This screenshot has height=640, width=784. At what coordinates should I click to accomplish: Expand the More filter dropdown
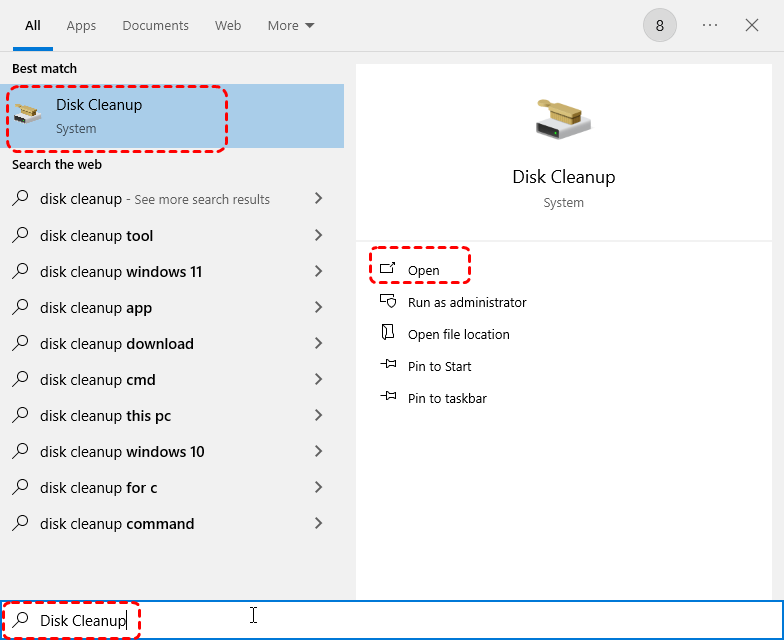(x=291, y=25)
